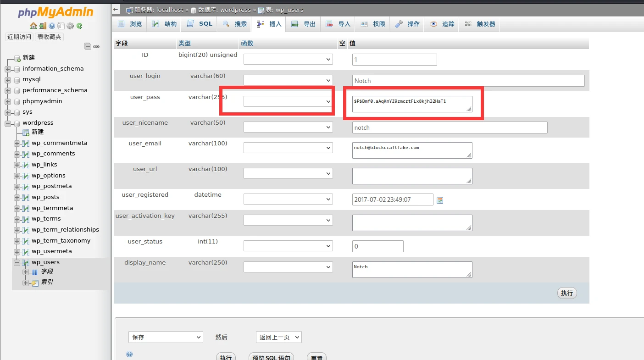Open the 返回上一页 dropdown
The image size is (644, 360).
tap(278, 337)
